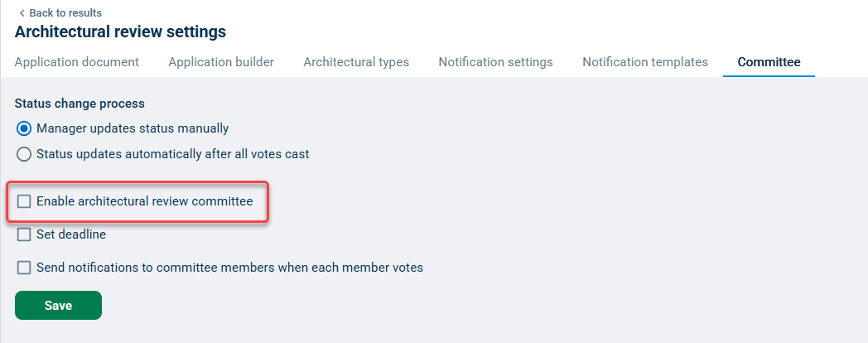Enable architectural review committee checkbox

pyautogui.click(x=24, y=201)
